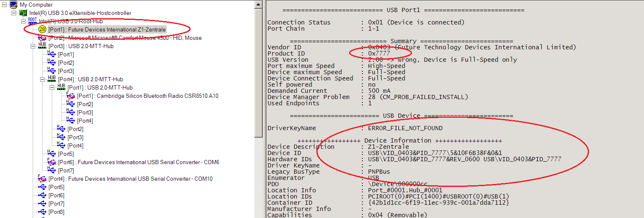Click the HUB icon of [Port4] USB 2.0-MTT-Hub
644x218 pixels.
pos(52,79)
